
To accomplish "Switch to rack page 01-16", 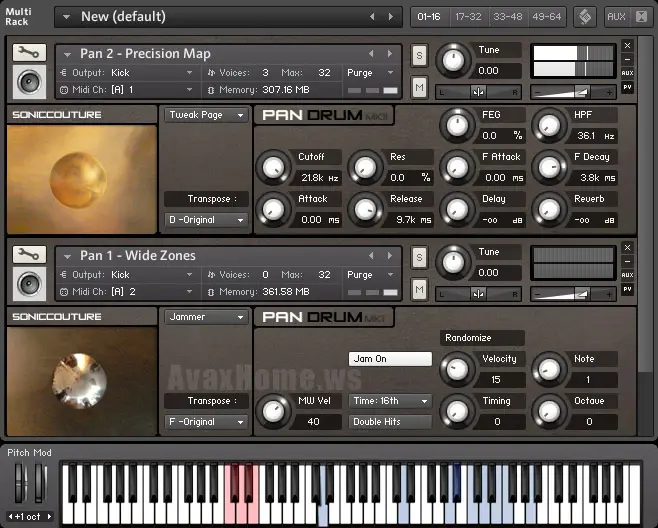I will pos(429,17).
